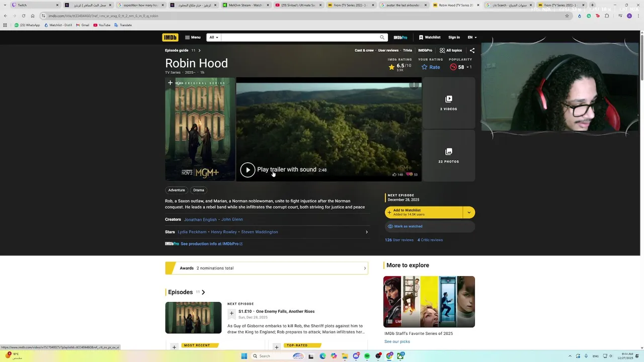This screenshot has height=362, width=644.
Task: Expand the Stars row chevron
Action: pyautogui.click(x=366, y=232)
